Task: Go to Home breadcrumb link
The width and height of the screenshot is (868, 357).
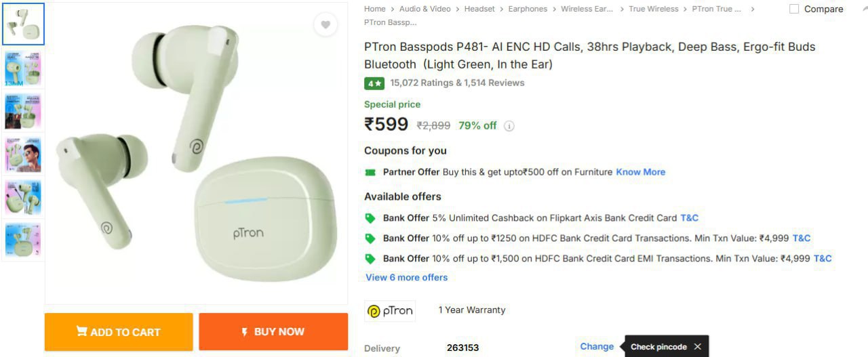Action: [374, 9]
